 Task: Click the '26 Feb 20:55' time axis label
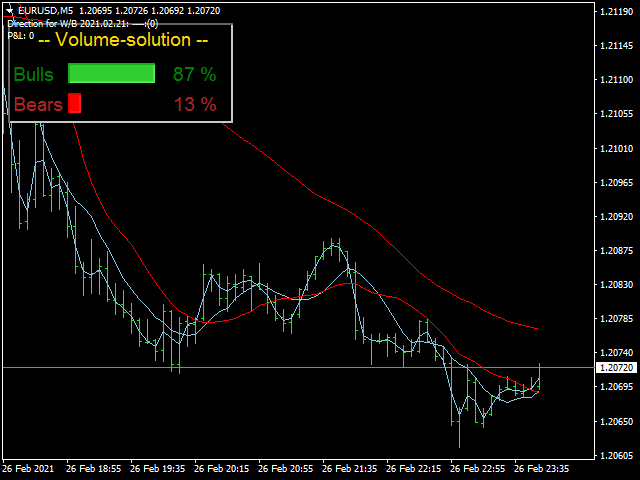[x=286, y=469]
